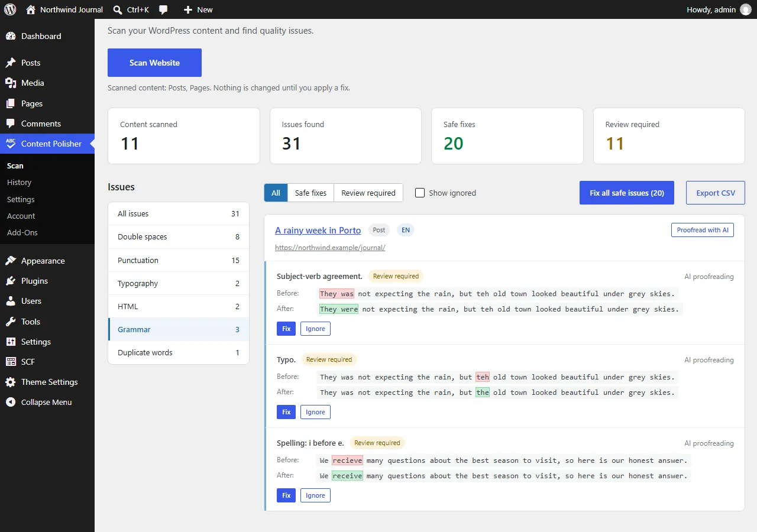Open the comments bubble in admin bar
The width and height of the screenshot is (757, 532).
click(164, 9)
